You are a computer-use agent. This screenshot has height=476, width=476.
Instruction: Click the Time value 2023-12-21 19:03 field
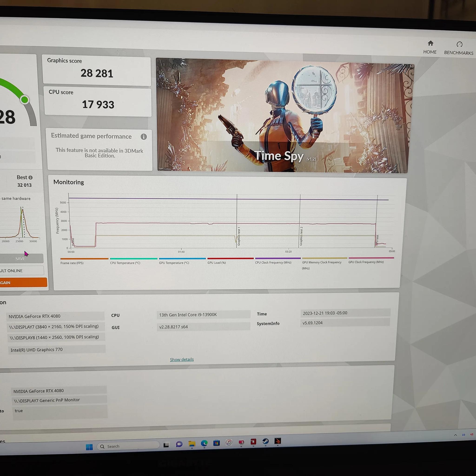tap(345, 313)
